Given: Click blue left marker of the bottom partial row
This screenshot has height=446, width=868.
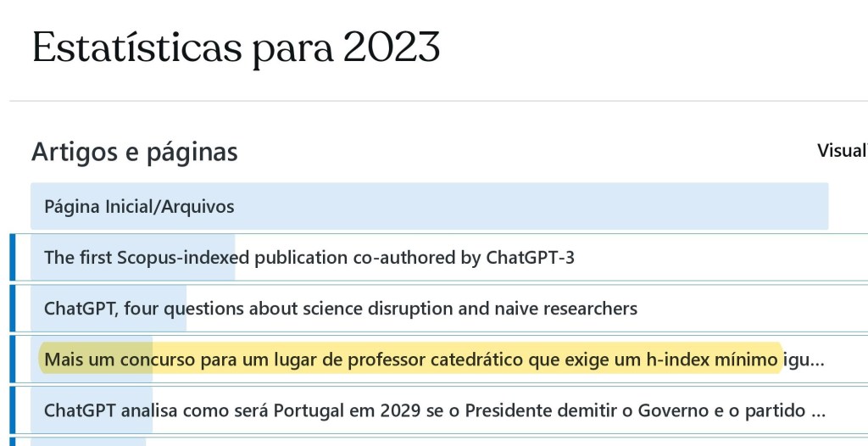Looking at the screenshot, I should click(13, 441).
